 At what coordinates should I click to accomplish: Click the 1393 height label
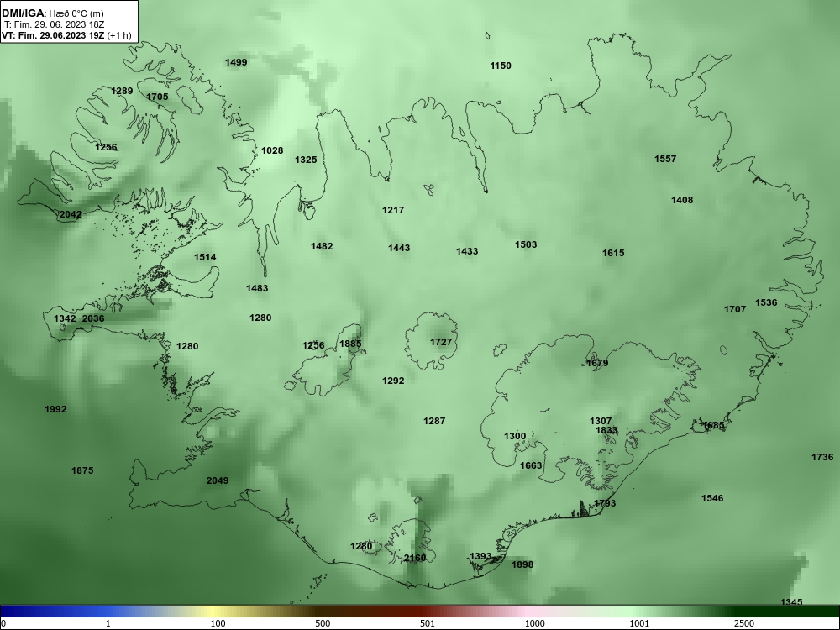(x=480, y=556)
